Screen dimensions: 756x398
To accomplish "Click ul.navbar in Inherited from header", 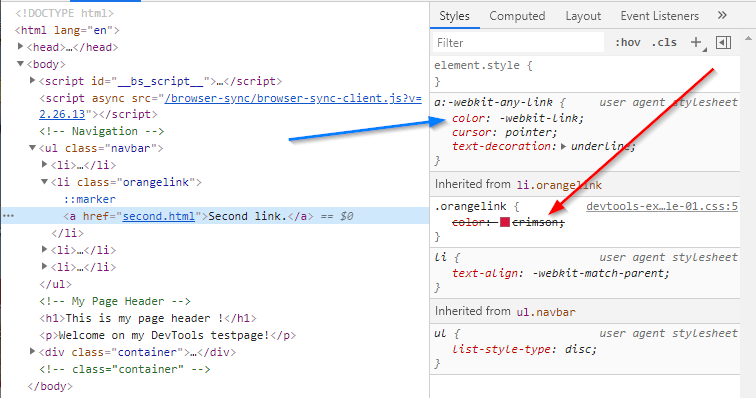I will pos(545,312).
